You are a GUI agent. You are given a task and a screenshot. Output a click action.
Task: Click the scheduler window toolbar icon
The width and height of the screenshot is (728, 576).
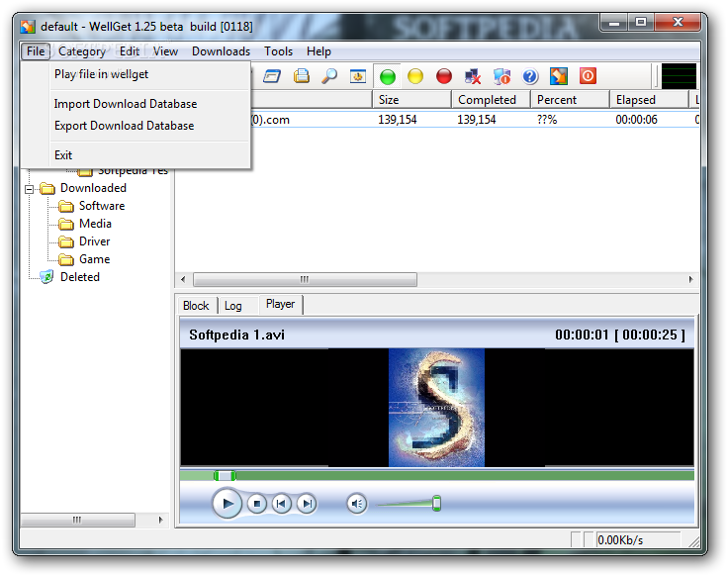pyautogui.click(x=357, y=76)
